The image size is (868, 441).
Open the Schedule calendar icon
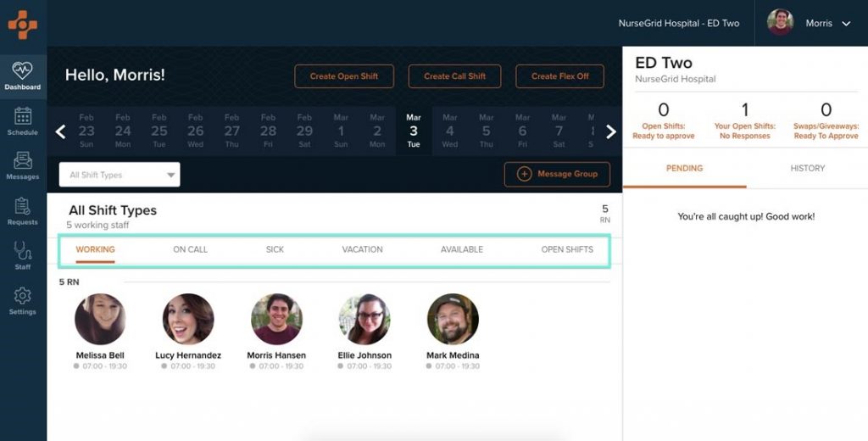(23, 116)
